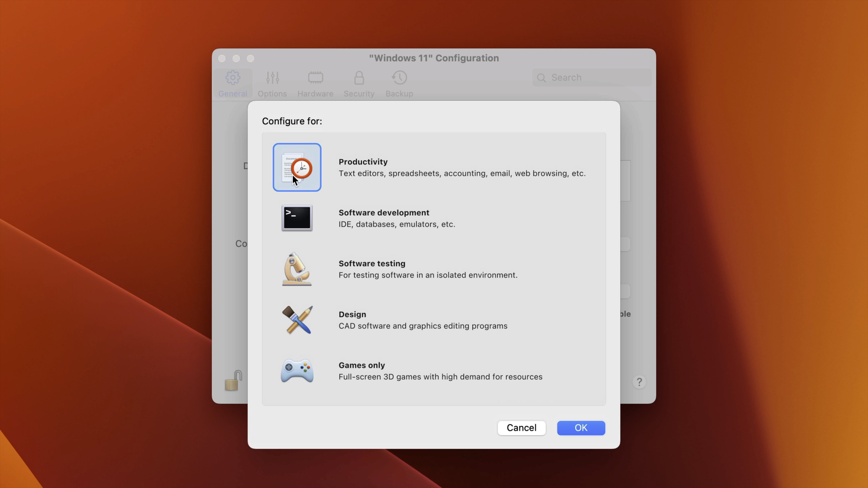Screen dimensions: 868x488
Task: Click the Security padlock icon
Action: coord(359,78)
